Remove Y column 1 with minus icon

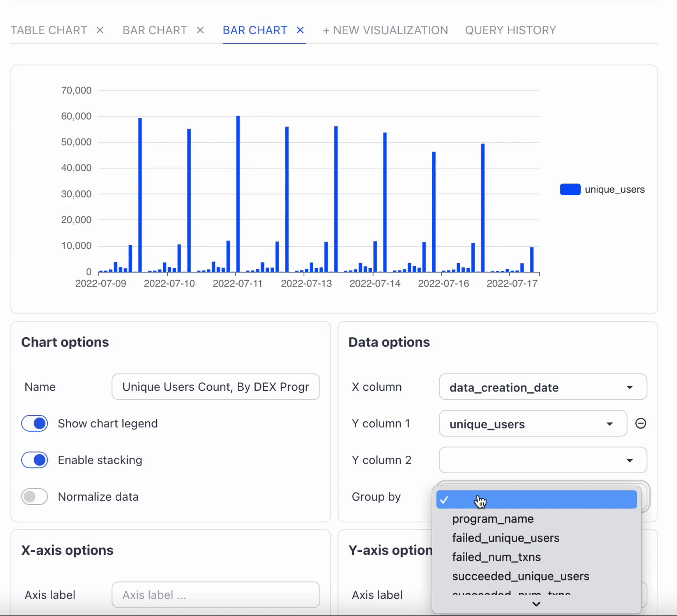click(x=640, y=423)
